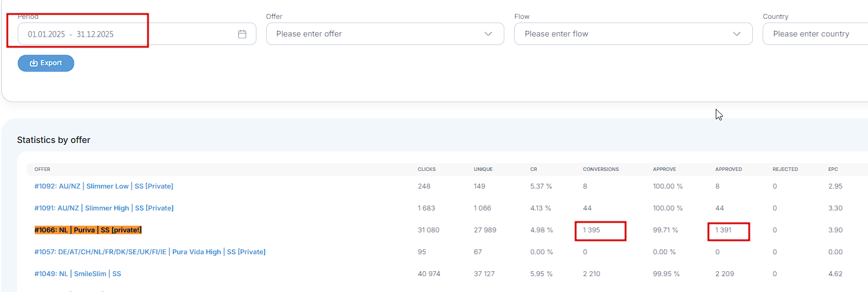868x292 pixels.
Task: Click approved value 8 for offer #1092
Action: [x=718, y=186]
